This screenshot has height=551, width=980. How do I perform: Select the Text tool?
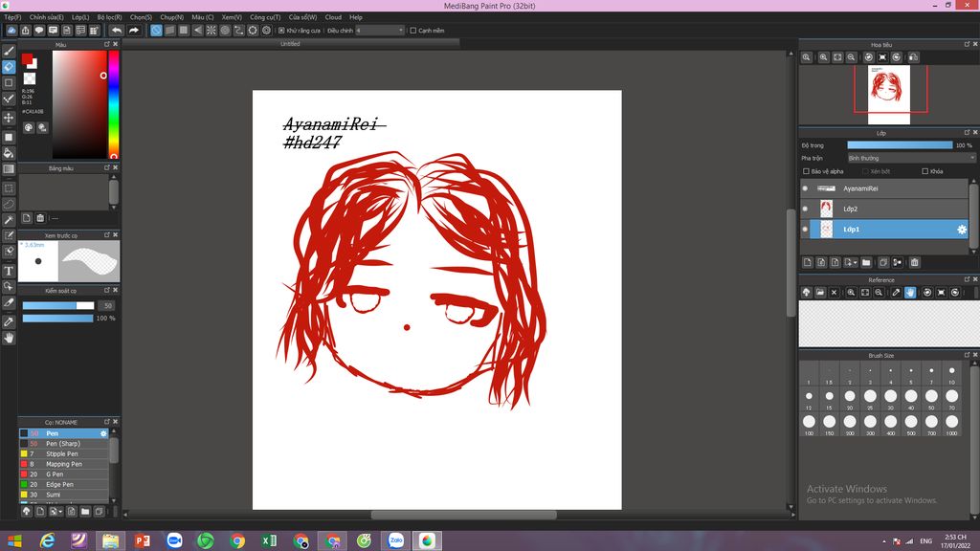pos(9,271)
